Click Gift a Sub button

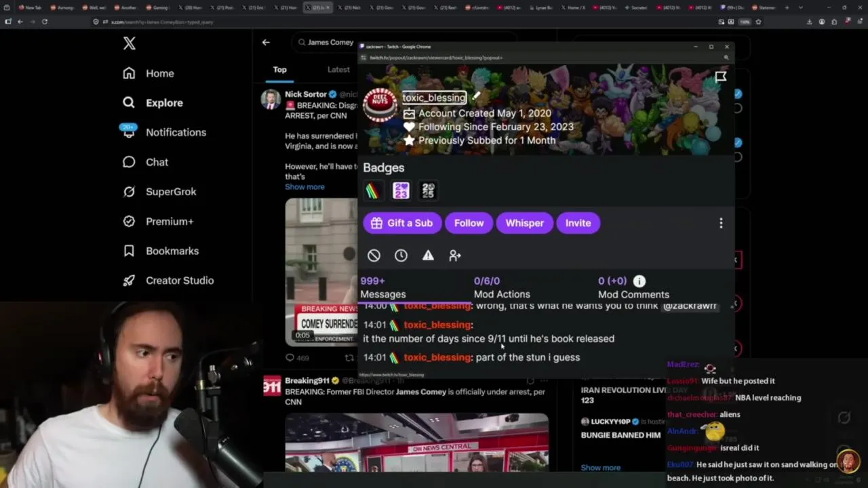click(401, 223)
